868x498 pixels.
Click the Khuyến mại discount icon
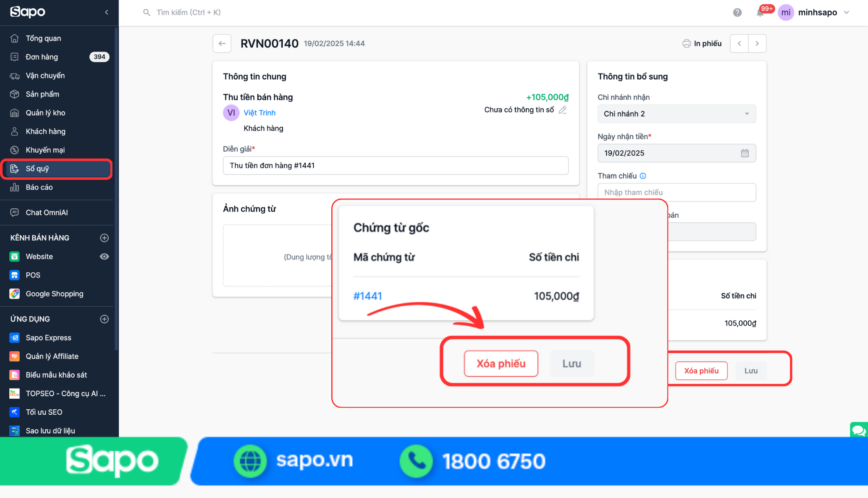15,150
